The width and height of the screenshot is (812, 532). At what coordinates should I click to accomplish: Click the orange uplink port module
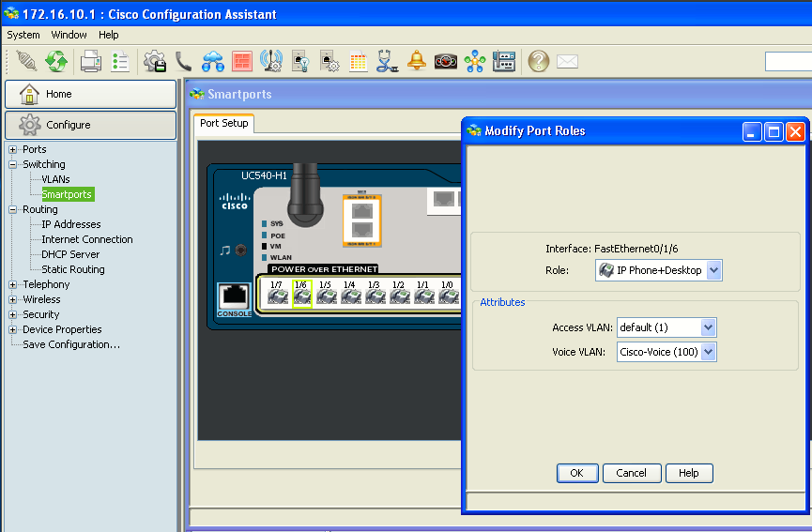pyautogui.click(x=362, y=220)
